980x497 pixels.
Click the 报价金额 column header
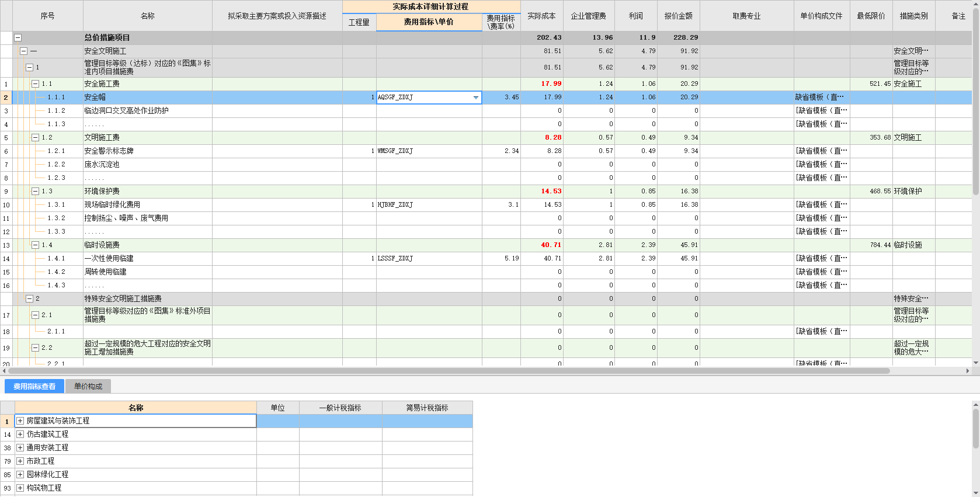[679, 16]
